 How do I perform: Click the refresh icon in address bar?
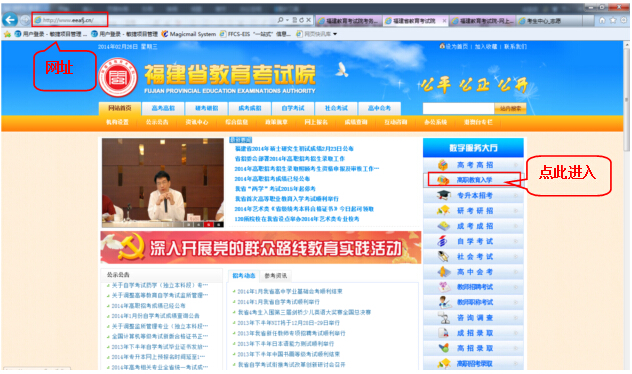tap(301, 20)
